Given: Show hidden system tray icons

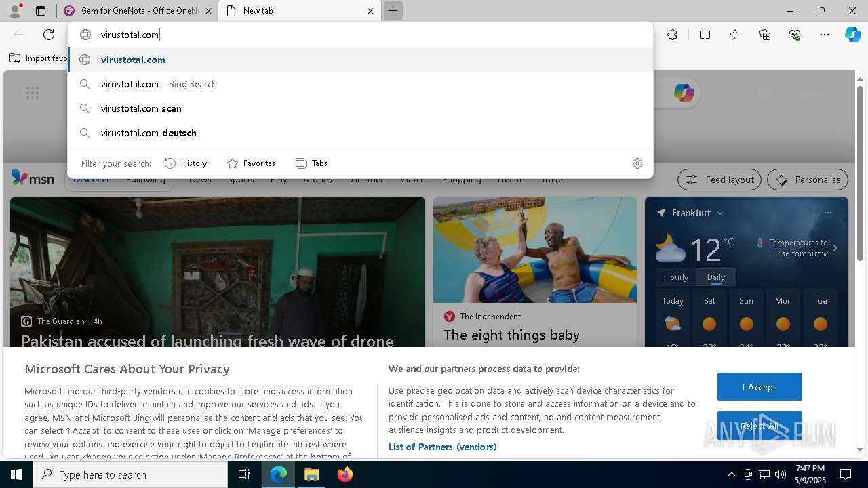Looking at the screenshot, I should click(731, 474).
